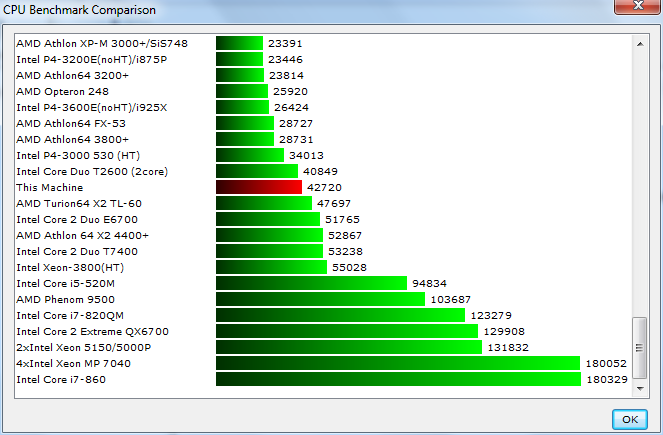Select 'AMD Phenom 9500' entry
This screenshot has height=435, width=663.
click(66, 299)
